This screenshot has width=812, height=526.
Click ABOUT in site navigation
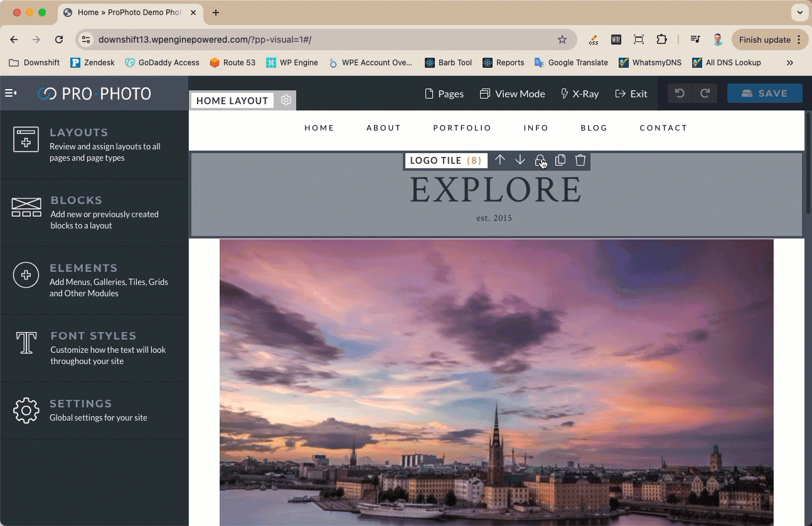click(383, 128)
